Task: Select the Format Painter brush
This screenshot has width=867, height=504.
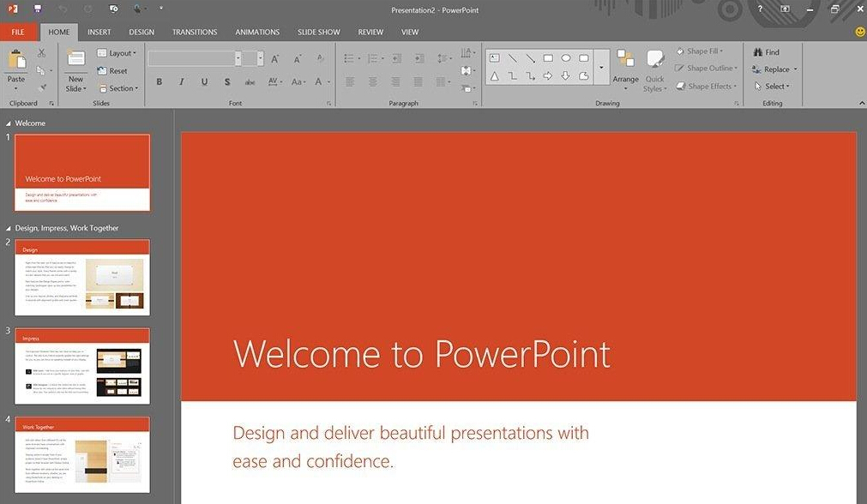Action: [x=42, y=88]
